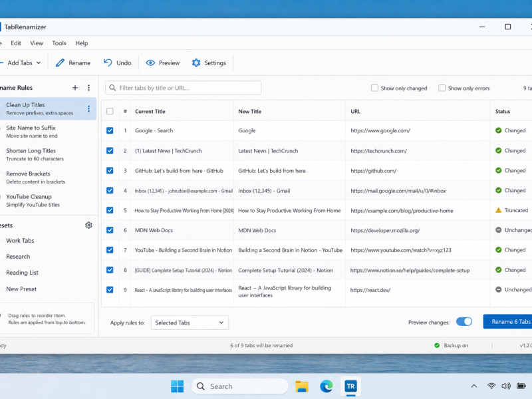Viewport: 532px width, 399px height.
Task: Sort by the New Title column header
Action: point(250,111)
